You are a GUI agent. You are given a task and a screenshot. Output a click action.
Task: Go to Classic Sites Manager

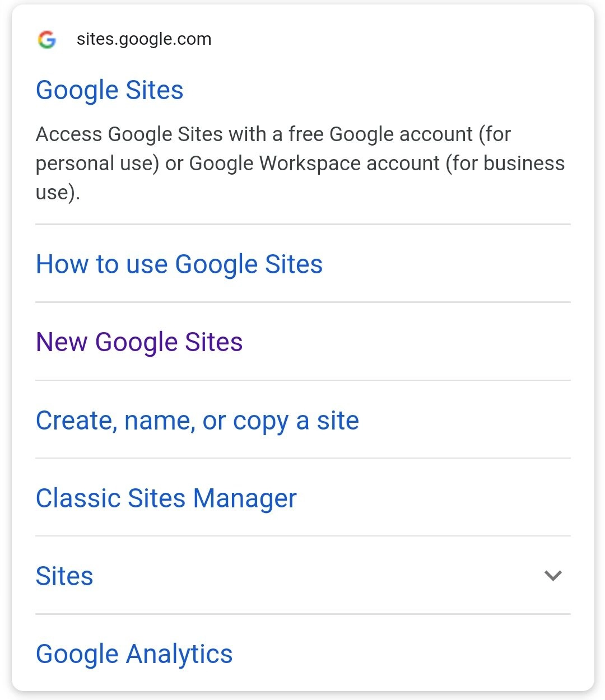coord(166,498)
